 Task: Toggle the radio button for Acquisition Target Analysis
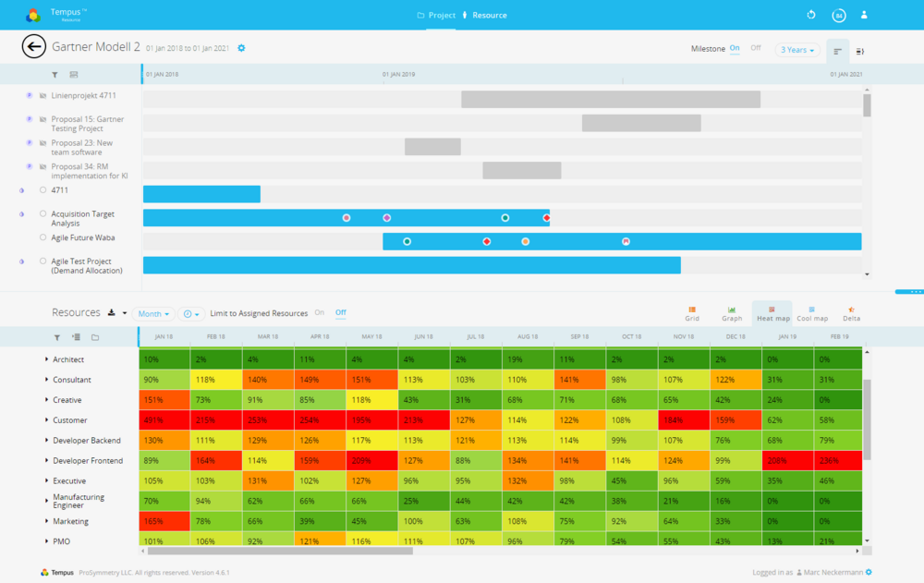[x=43, y=213]
